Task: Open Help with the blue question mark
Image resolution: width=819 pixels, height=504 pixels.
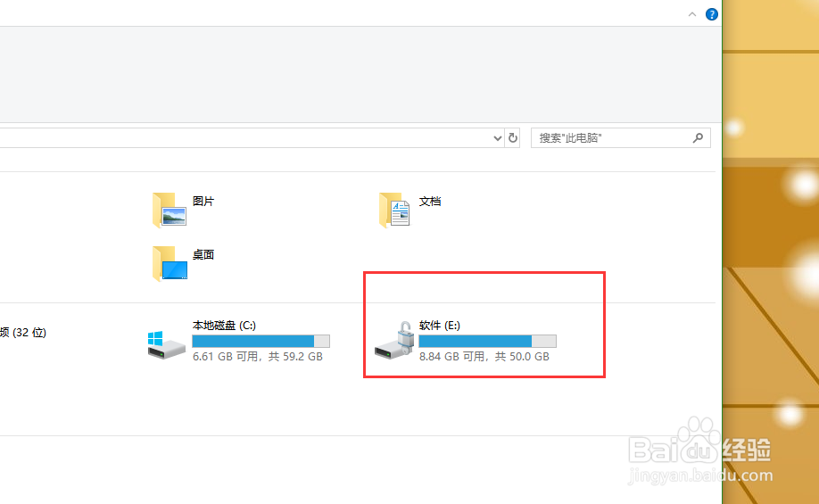Action: [712, 14]
